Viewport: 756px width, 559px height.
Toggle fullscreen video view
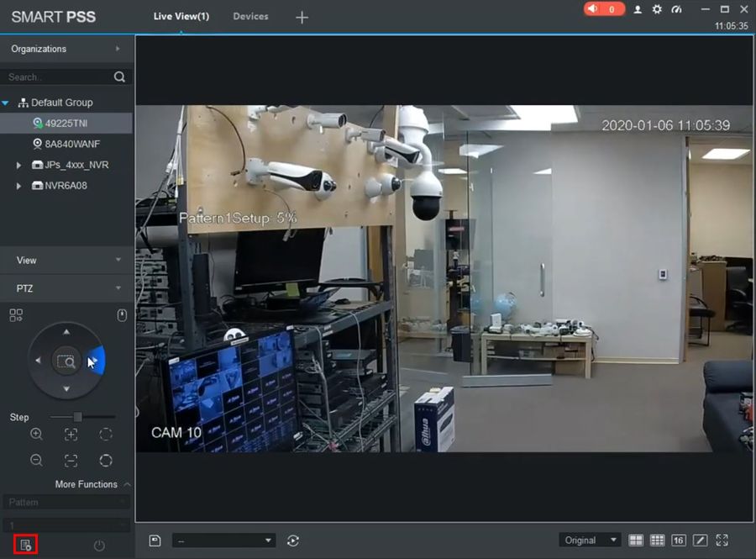[x=722, y=540]
